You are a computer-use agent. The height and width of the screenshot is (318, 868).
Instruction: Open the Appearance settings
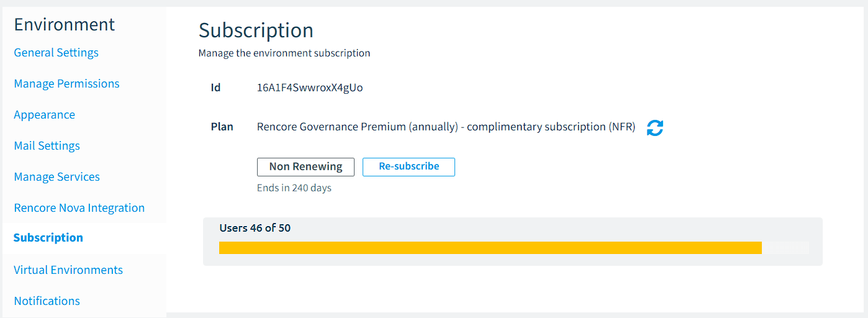[45, 115]
